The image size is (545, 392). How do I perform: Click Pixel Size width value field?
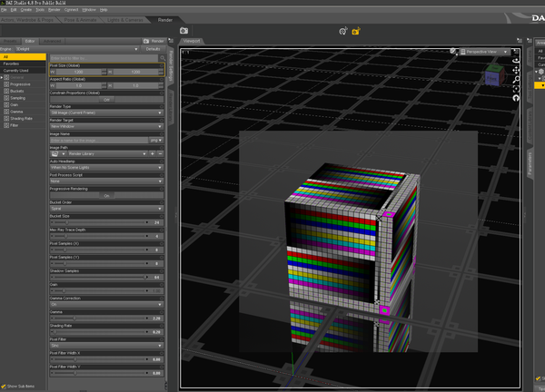point(78,72)
